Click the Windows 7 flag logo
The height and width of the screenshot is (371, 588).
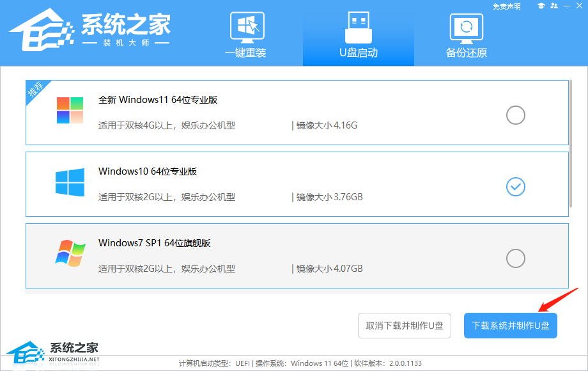point(70,253)
